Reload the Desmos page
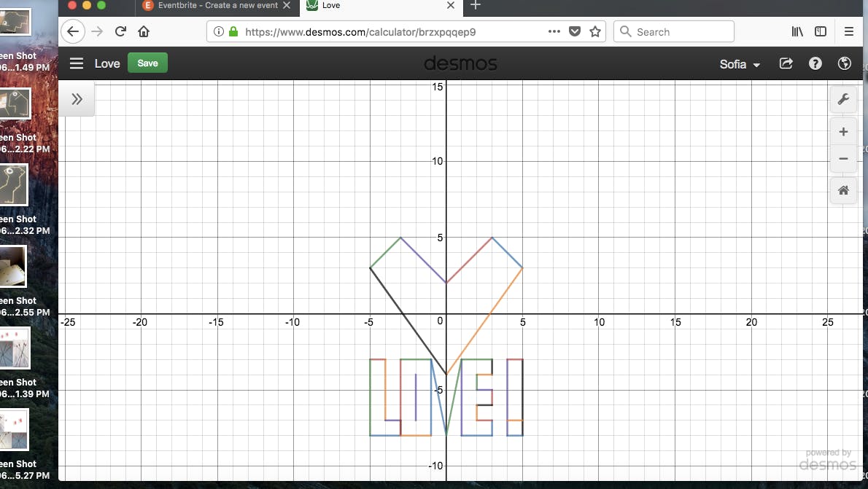 tap(120, 31)
